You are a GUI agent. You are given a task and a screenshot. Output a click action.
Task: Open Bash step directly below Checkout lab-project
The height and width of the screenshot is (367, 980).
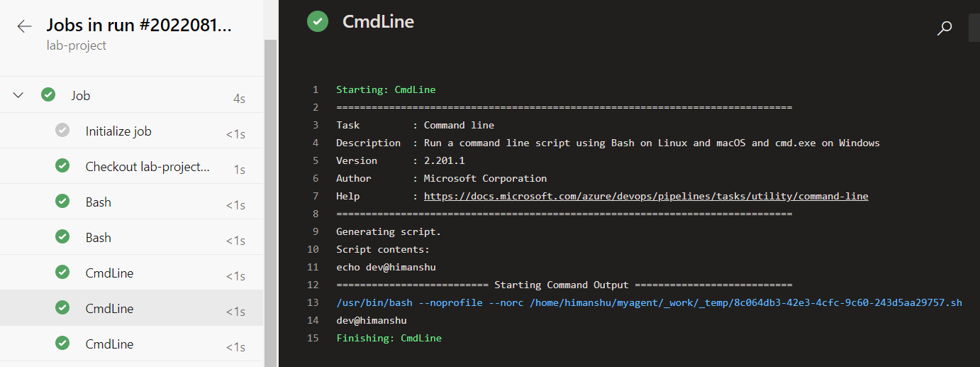[x=131, y=201]
